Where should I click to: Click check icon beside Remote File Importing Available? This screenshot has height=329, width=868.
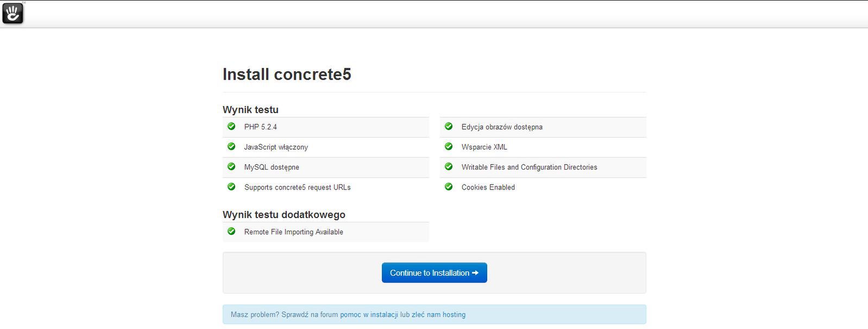pos(231,231)
